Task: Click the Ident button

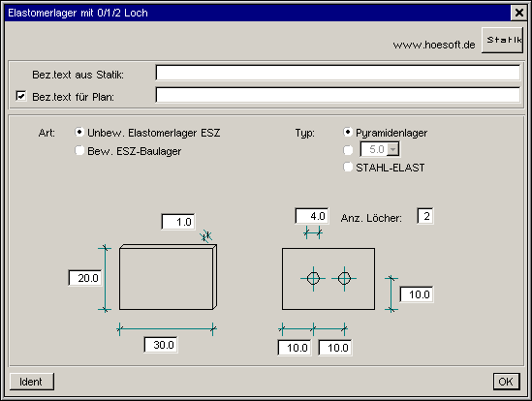Action: click(x=32, y=382)
